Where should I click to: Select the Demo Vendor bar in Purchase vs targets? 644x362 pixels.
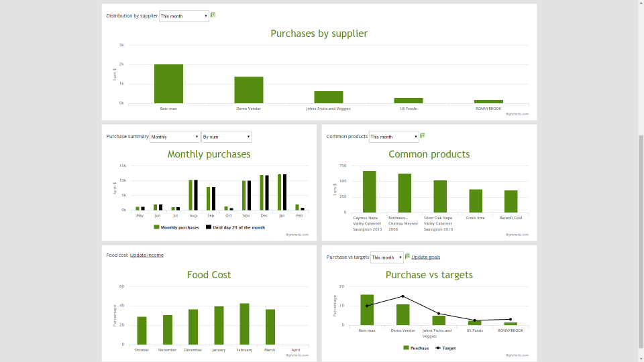pyautogui.click(x=403, y=315)
